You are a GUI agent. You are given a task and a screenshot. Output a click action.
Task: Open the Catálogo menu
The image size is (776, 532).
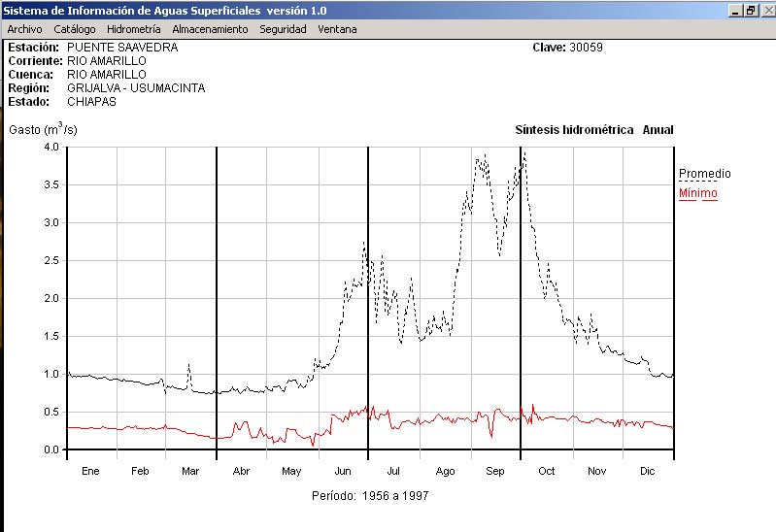pyautogui.click(x=75, y=29)
